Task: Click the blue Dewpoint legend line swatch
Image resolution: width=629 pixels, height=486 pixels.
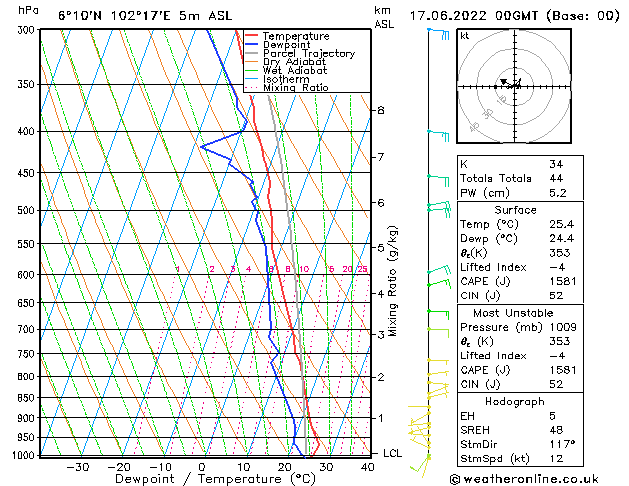Action: pos(252,44)
